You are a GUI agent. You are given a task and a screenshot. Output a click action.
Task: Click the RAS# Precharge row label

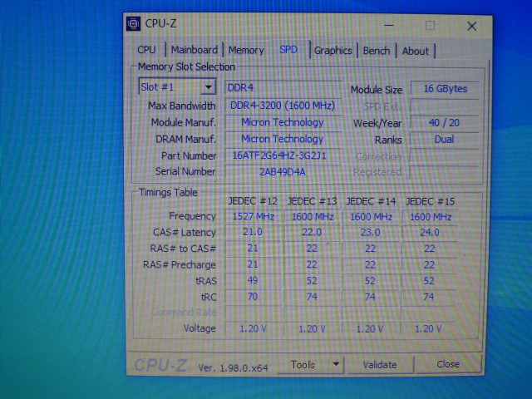coord(180,264)
